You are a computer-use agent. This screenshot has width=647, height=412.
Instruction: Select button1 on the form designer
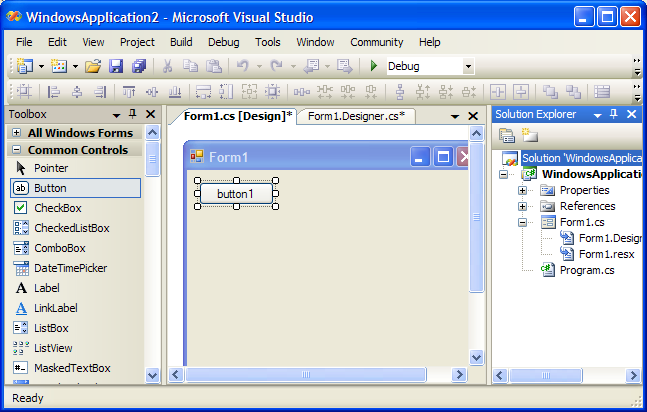[x=236, y=194]
